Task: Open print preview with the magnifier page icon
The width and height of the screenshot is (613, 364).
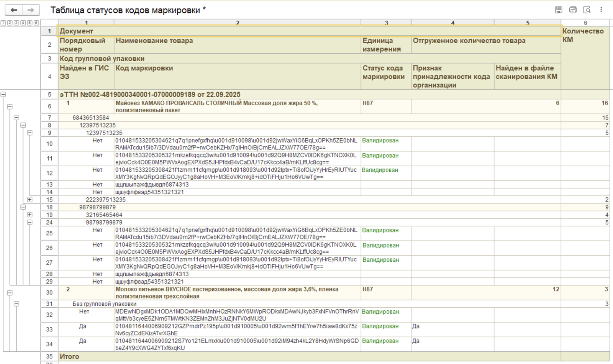Action: [587, 10]
